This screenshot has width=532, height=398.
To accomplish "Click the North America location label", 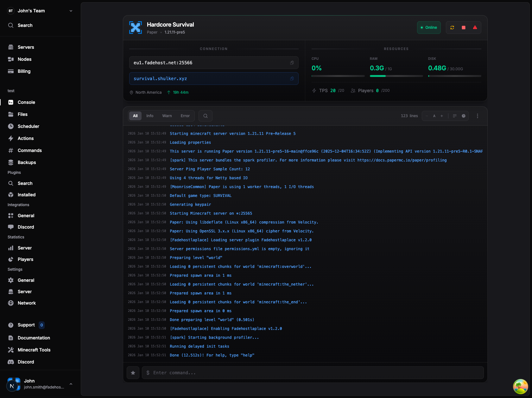I will pos(146,92).
